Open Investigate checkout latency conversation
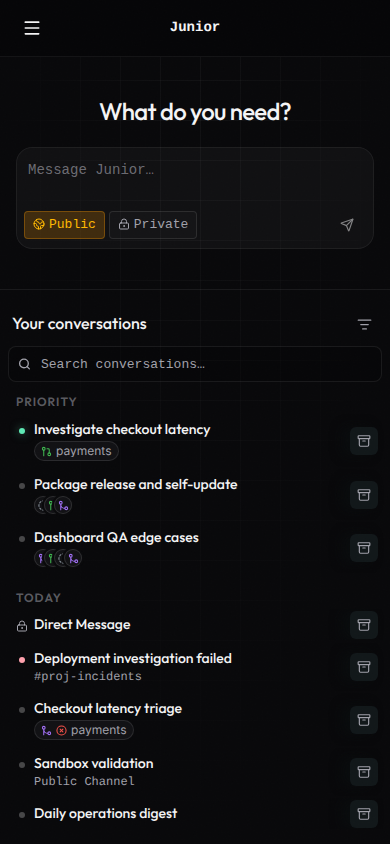 122,430
